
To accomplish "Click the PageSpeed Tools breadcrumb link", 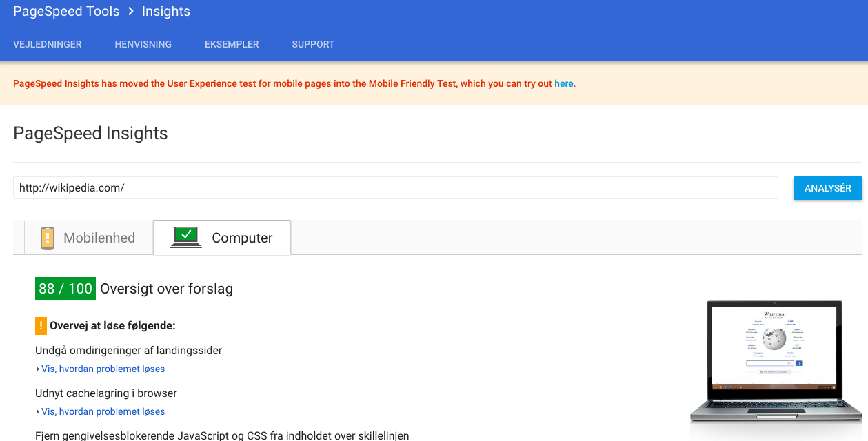I will tap(66, 12).
